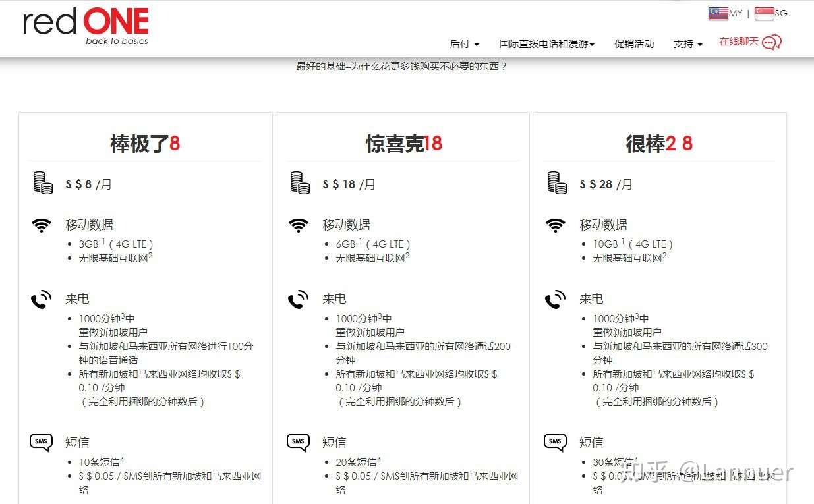Click the phone icon for the 棒极了8 plan

[x=42, y=298]
